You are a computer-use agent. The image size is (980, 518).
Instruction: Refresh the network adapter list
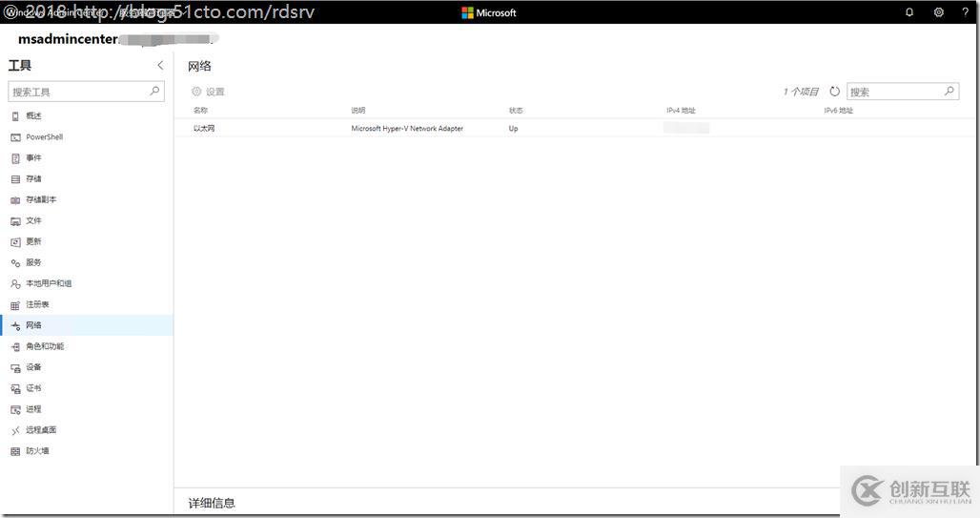click(834, 92)
